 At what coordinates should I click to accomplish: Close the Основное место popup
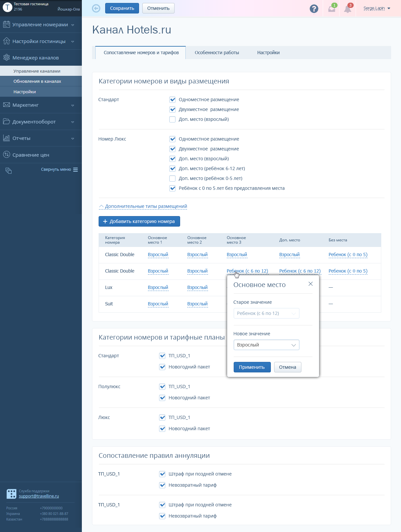click(x=310, y=284)
